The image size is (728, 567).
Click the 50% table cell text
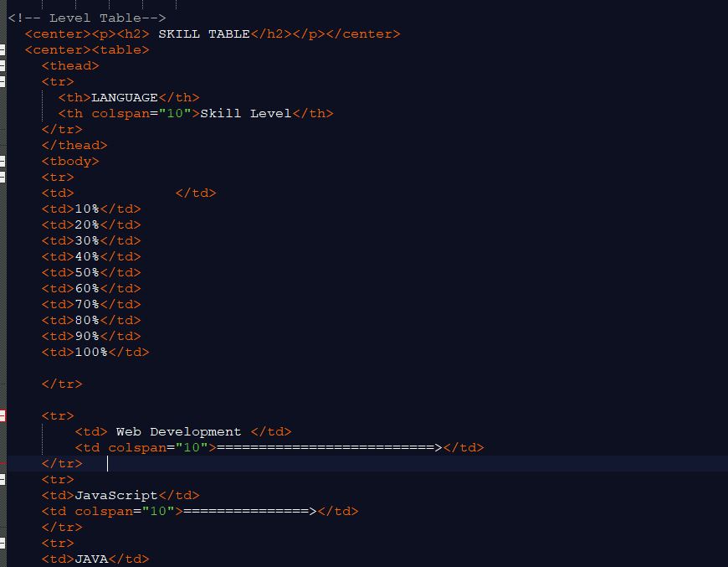click(x=87, y=273)
